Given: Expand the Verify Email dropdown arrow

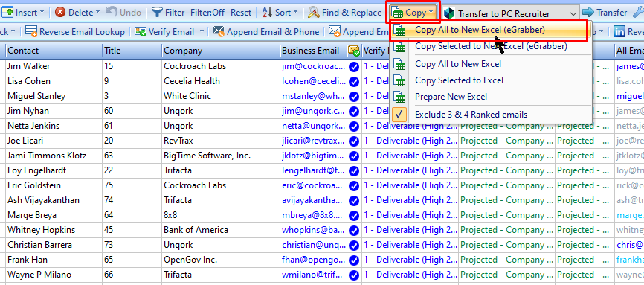Looking at the screenshot, I should point(202,32).
